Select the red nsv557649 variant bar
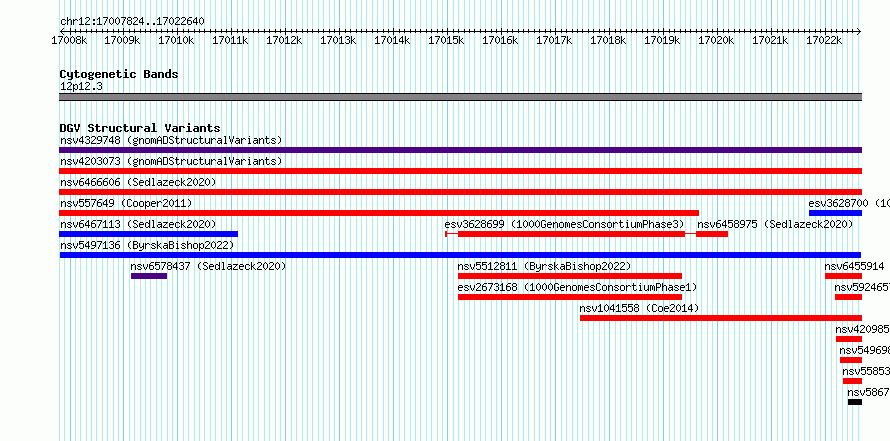Viewport: 890px width, 441px height. tap(379, 213)
